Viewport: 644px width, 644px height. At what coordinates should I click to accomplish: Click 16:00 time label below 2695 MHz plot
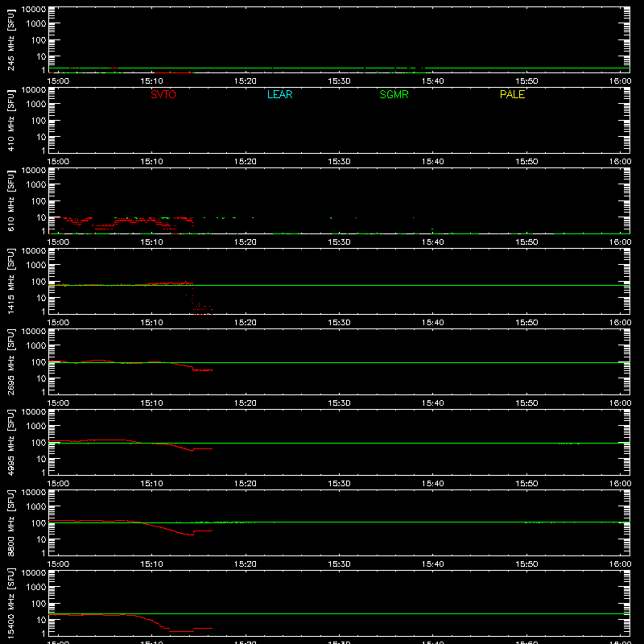click(620, 403)
